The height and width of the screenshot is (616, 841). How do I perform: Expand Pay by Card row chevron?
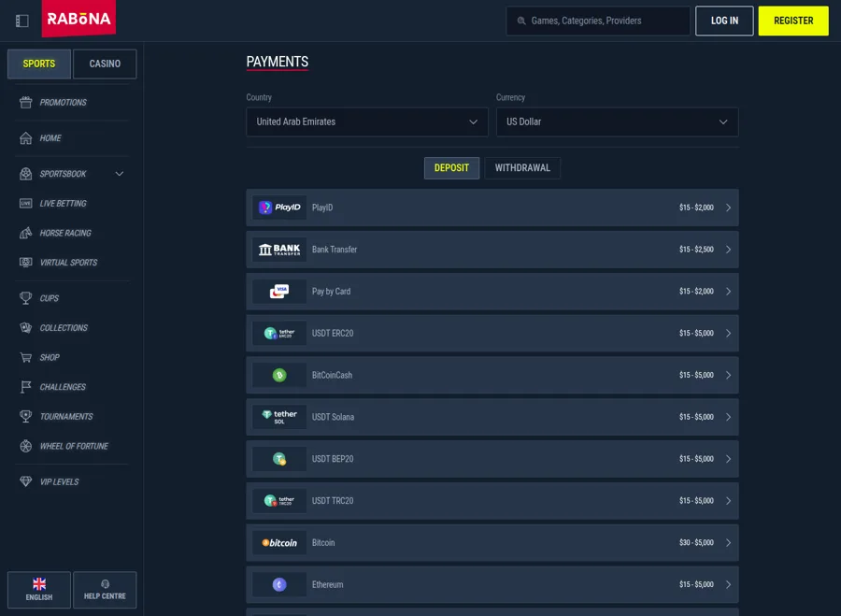728,292
